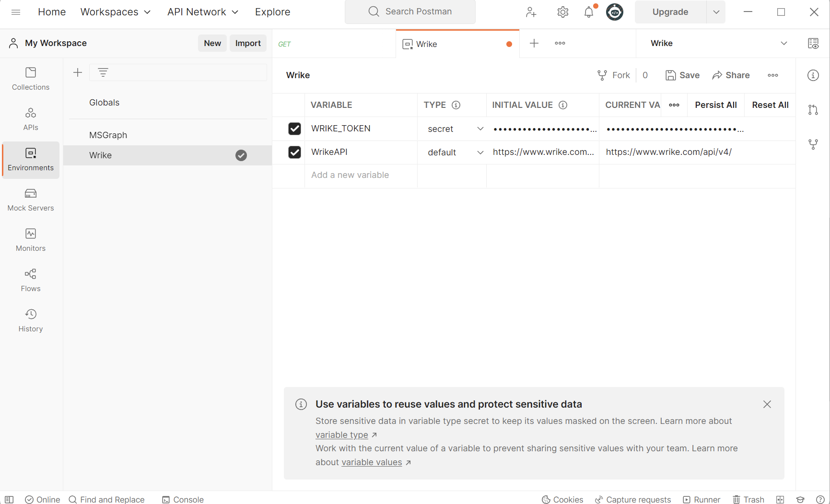Open the tab options ellipsis
This screenshot has height=504, width=830.
click(x=560, y=43)
